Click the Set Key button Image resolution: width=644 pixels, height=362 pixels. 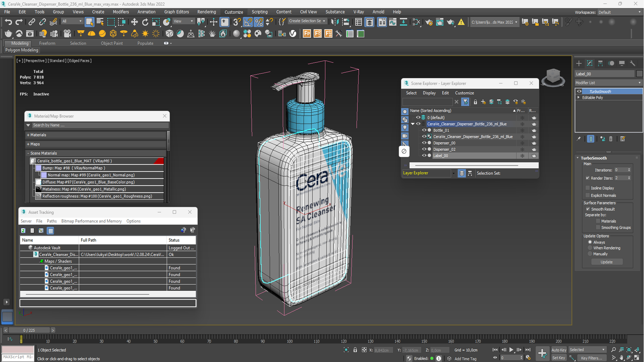(559, 358)
